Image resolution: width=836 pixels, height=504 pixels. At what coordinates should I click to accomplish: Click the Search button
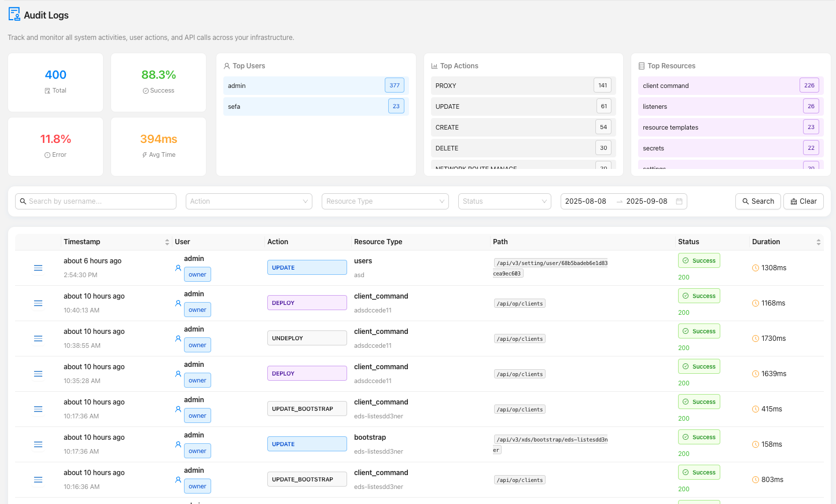tap(757, 201)
